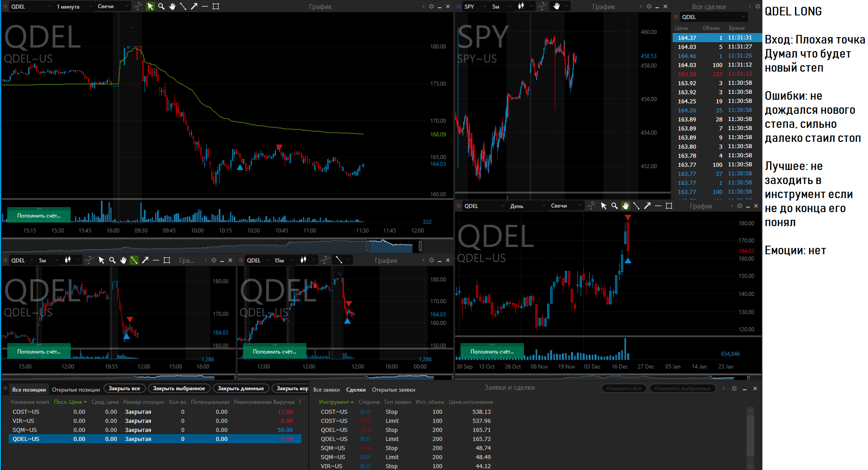The image size is (868, 470).
Task: Switch to the 'Открытые заявки' tab
Action: pos(393,389)
